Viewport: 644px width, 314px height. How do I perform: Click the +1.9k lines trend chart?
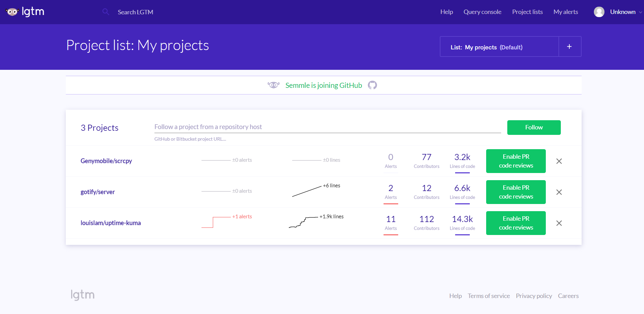coord(316,221)
